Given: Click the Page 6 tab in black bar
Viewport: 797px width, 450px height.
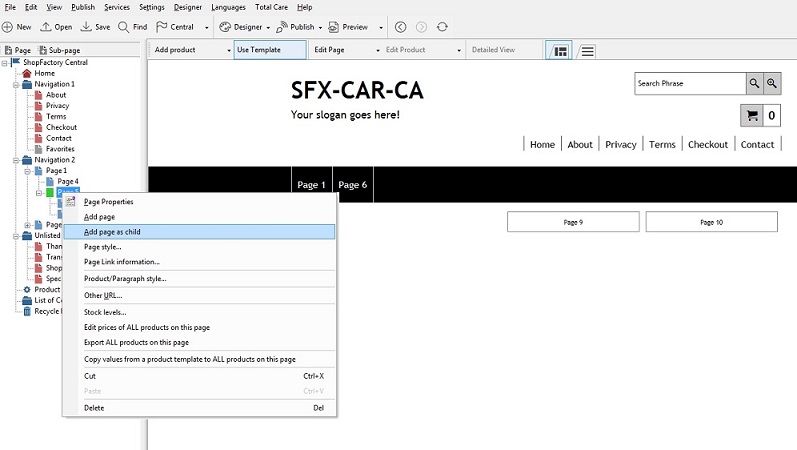Looking at the screenshot, I should [353, 185].
